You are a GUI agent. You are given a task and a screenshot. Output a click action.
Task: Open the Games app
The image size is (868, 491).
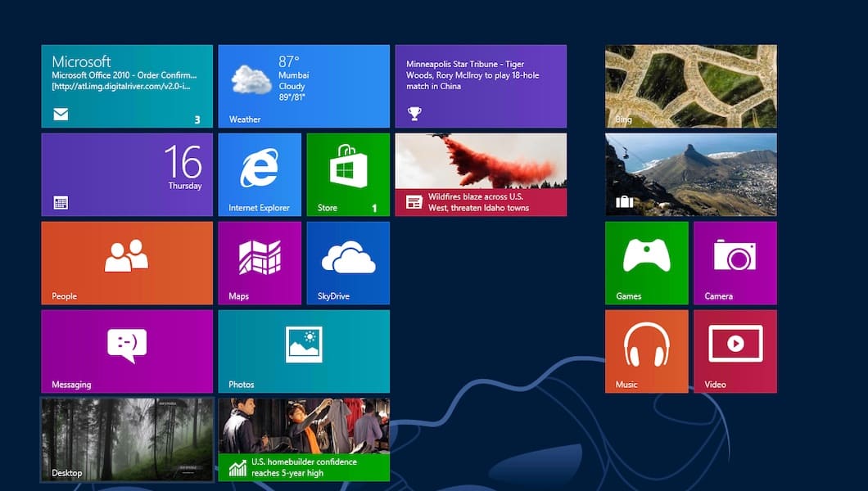(646, 262)
